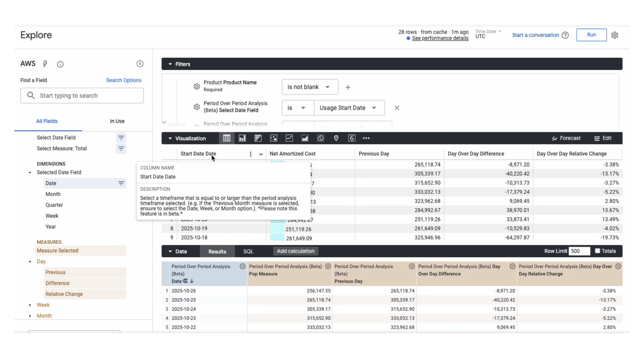Choose the scatterplot visualization icon
Screen dimensions: 644x349
[x=273, y=138]
